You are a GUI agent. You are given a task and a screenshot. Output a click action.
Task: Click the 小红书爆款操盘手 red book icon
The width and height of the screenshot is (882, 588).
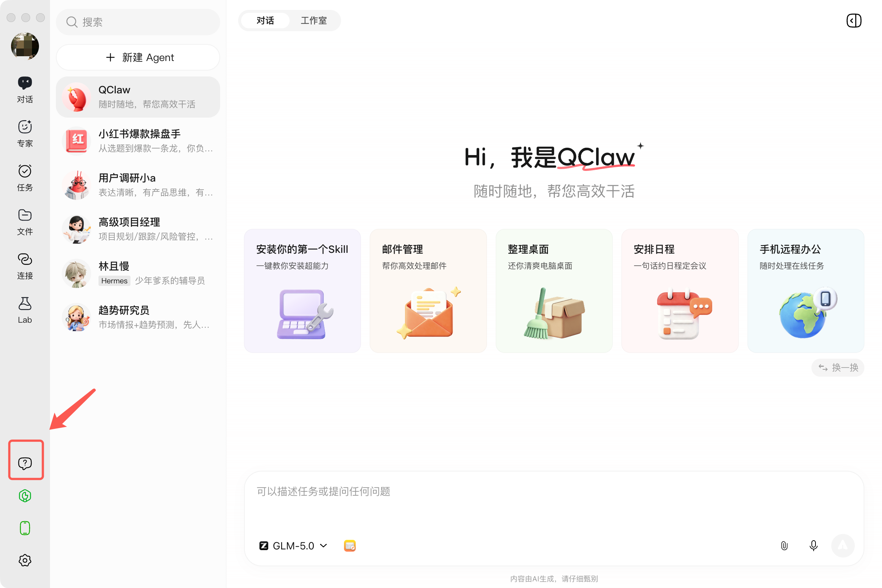76,141
